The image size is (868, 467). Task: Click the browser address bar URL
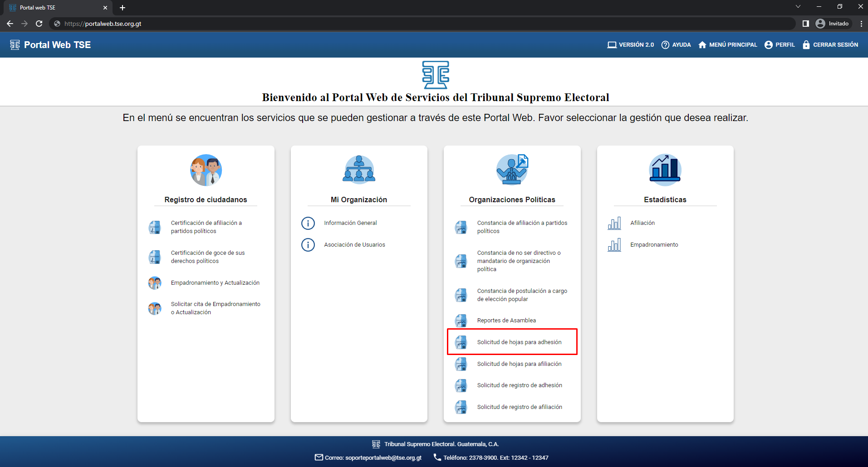tap(103, 24)
